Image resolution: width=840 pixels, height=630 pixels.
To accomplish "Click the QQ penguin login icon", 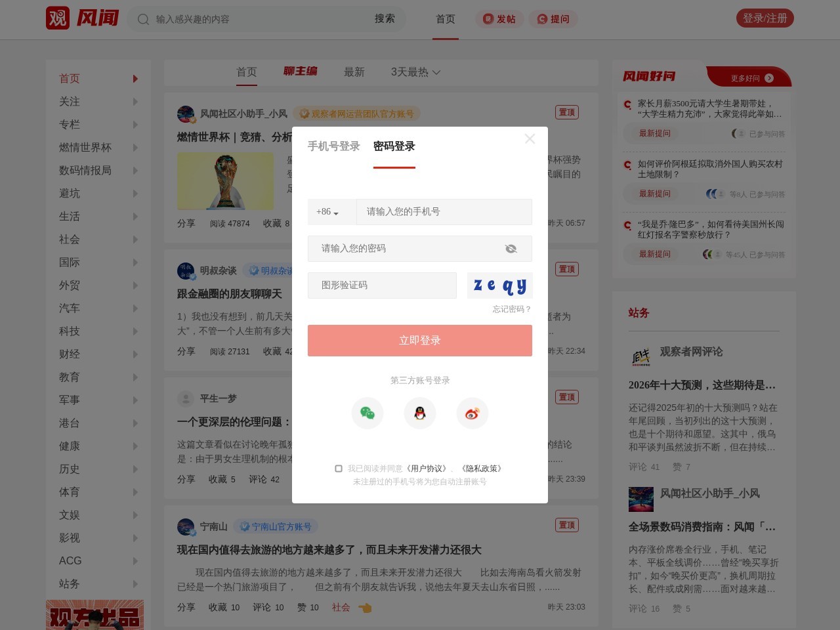I will 420,413.
